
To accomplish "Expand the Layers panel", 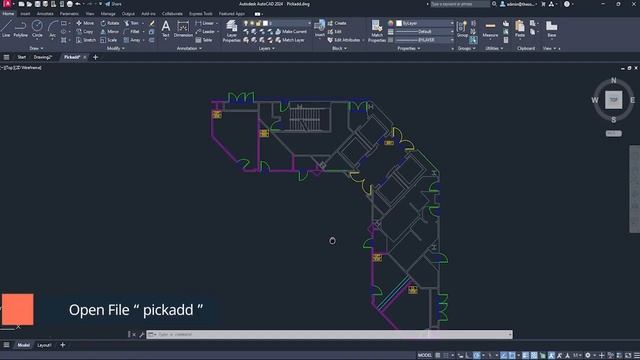I will coord(266,49).
